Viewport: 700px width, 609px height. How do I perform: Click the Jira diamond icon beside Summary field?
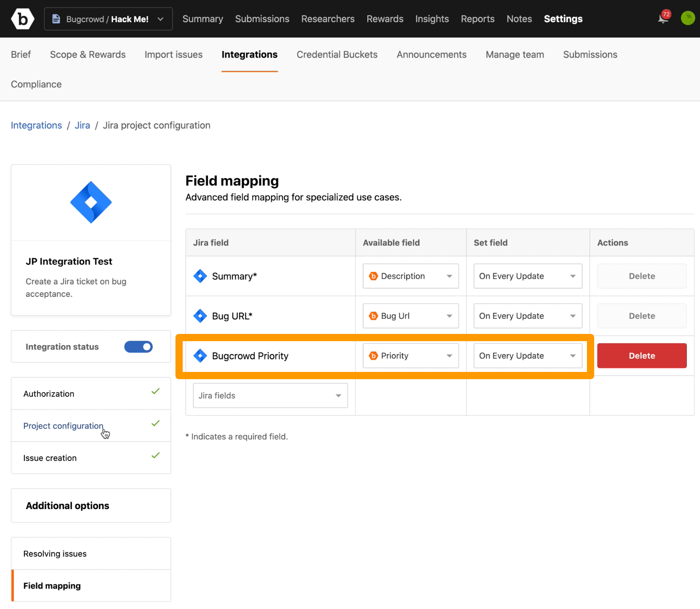(x=200, y=276)
